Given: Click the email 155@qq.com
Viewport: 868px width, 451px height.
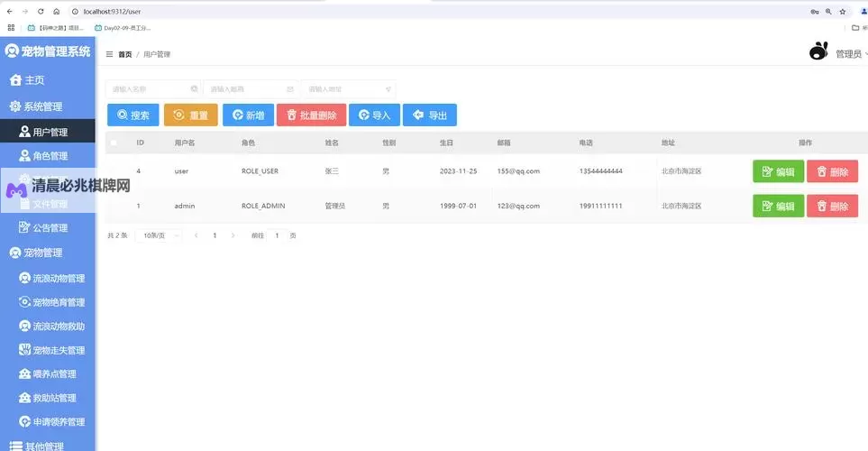Looking at the screenshot, I should (518, 171).
